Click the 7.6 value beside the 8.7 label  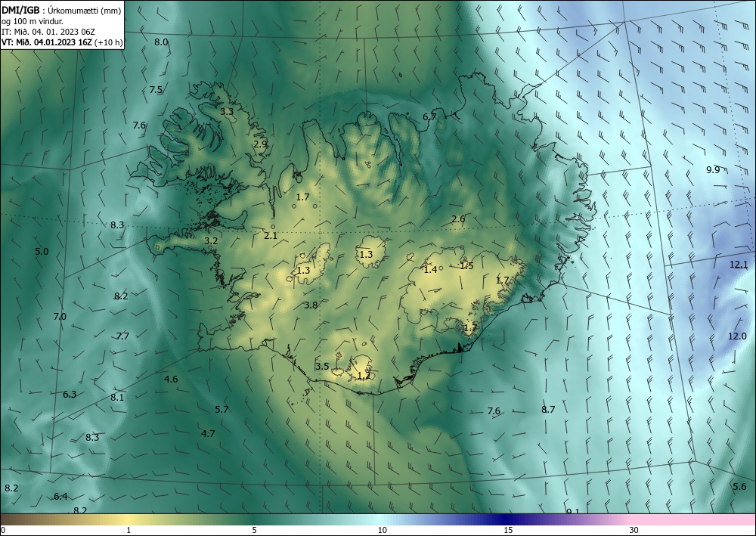pos(494,411)
